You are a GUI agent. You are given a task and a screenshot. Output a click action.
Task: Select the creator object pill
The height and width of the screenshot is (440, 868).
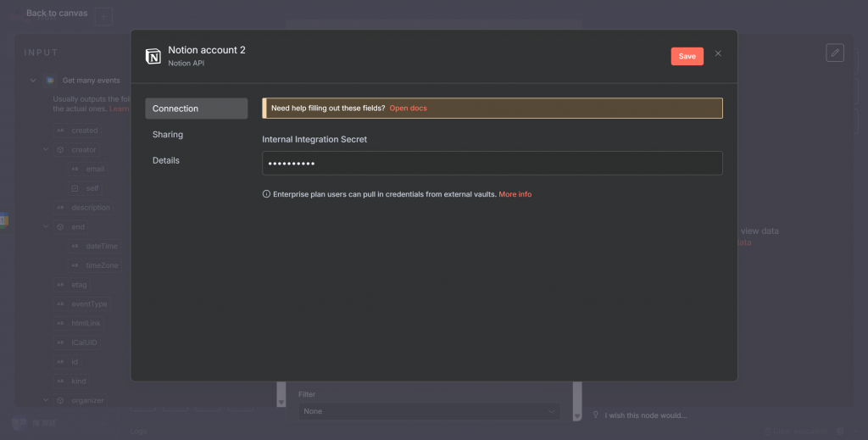point(77,150)
